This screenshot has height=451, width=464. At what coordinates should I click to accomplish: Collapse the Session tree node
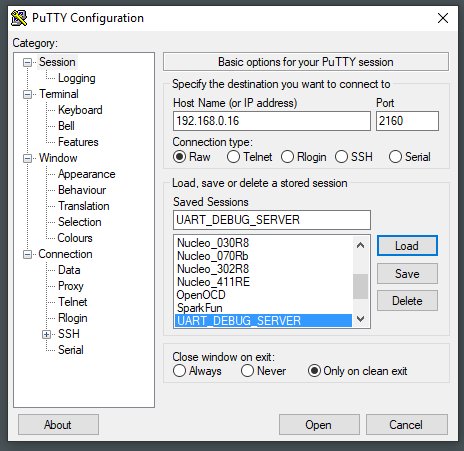(x=27, y=62)
